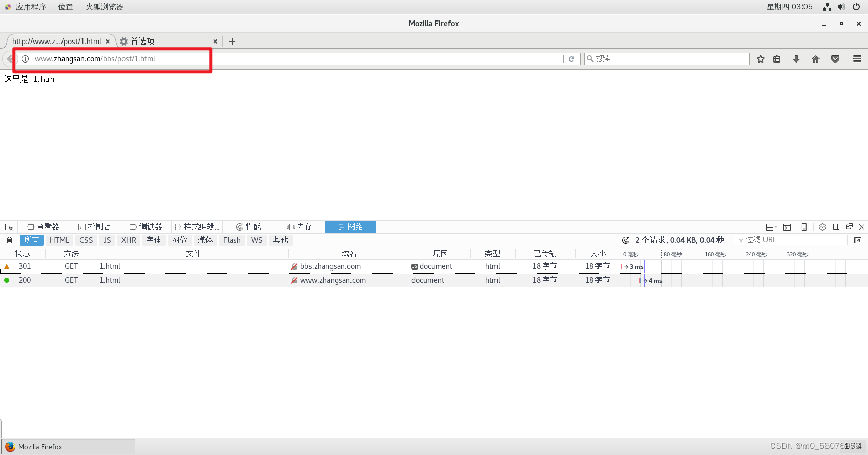Filter network requests by JS
The width and height of the screenshot is (868, 455).
(107, 240)
